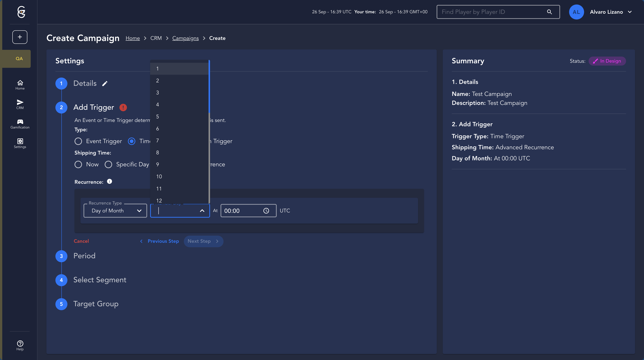Click the search magnifier icon

click(549, 12)
